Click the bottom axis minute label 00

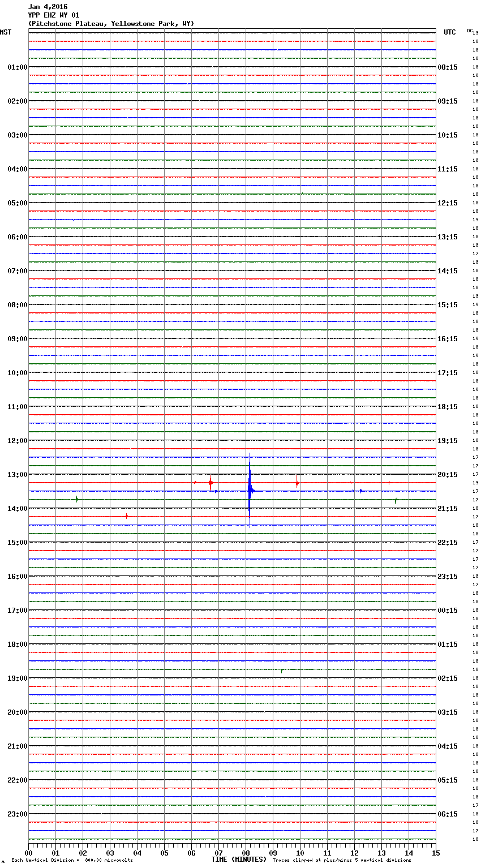click(28, 853)
